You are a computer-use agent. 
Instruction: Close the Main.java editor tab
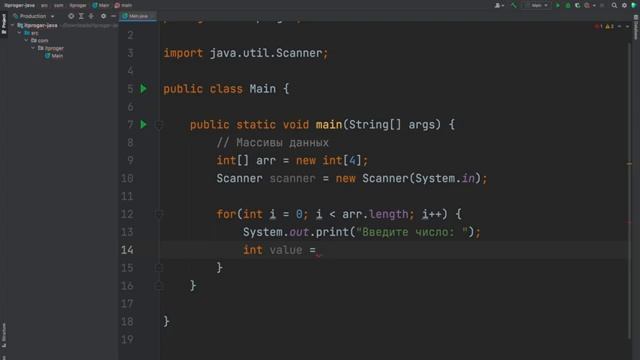pos(152,16)
